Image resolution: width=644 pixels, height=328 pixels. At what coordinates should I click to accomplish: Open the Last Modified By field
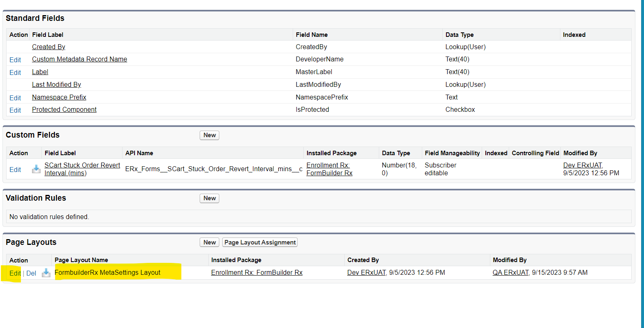pos(57,85)
